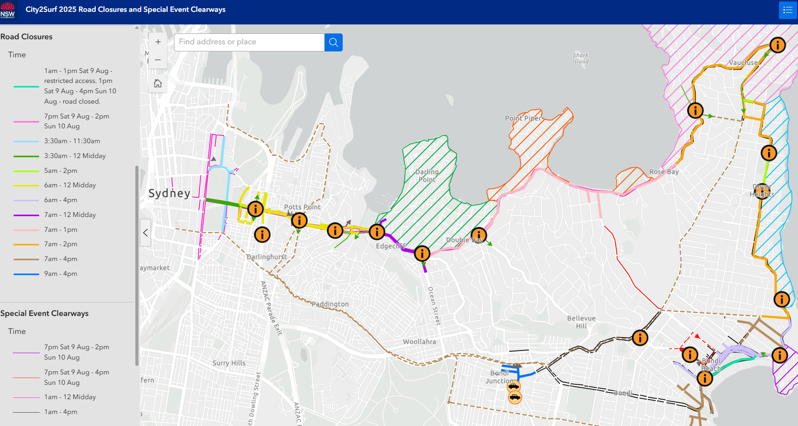Open the legend list menu button
The width and height of the screenshot is (798, 426).
tap(787, 10)
